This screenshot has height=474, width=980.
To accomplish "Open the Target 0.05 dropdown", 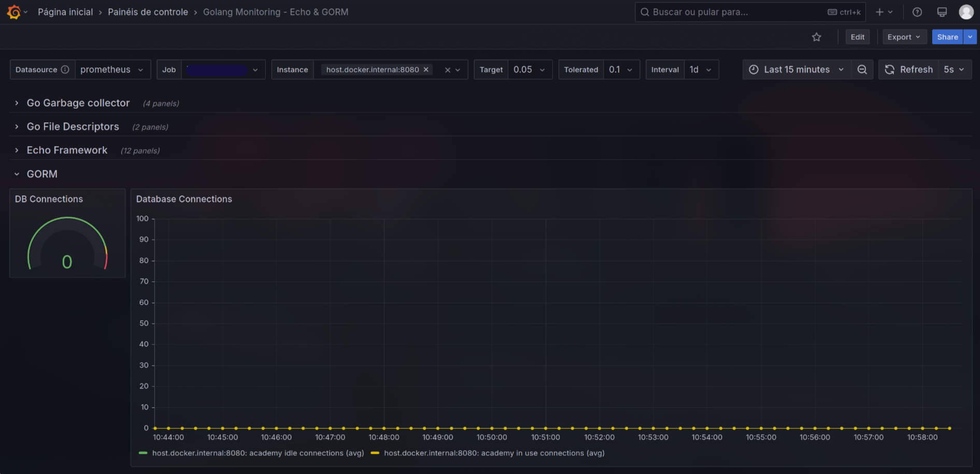I will click(x=530, y=69).
